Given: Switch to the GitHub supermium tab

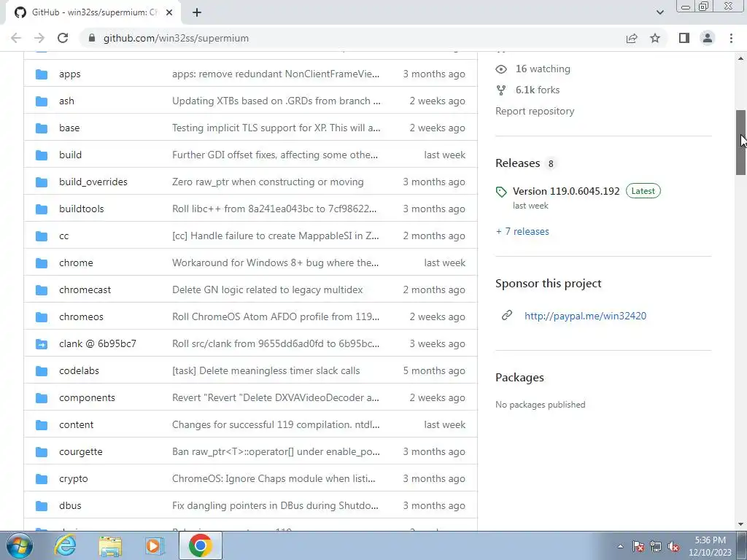Looking at the screenshot, I should click(93, 12).
